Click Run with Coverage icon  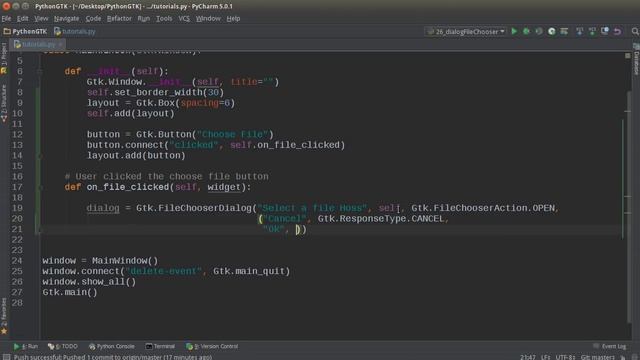tap(539, 31)
